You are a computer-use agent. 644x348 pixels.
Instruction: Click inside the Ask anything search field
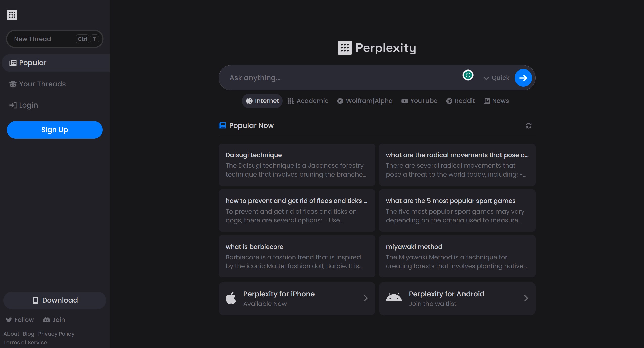[x=327, y=78]
